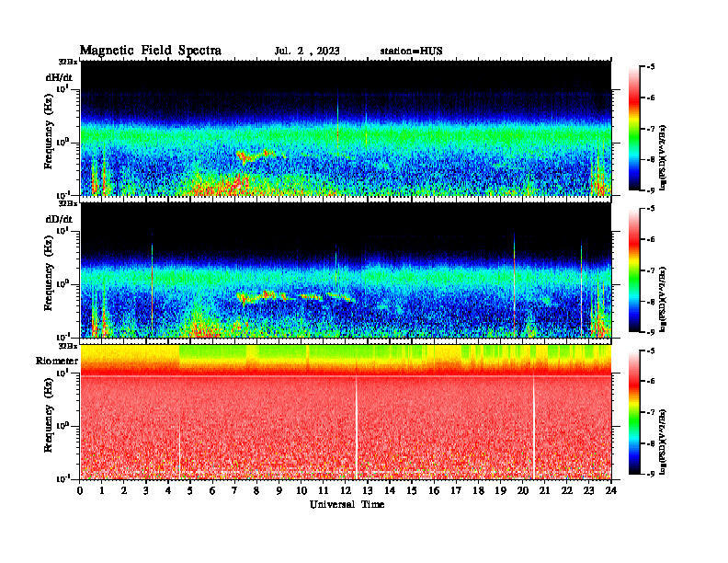Click the vertical spike in dD/dt near 3.3 UT
Screen dimensions: 728x563
click(x=152, y=283)
